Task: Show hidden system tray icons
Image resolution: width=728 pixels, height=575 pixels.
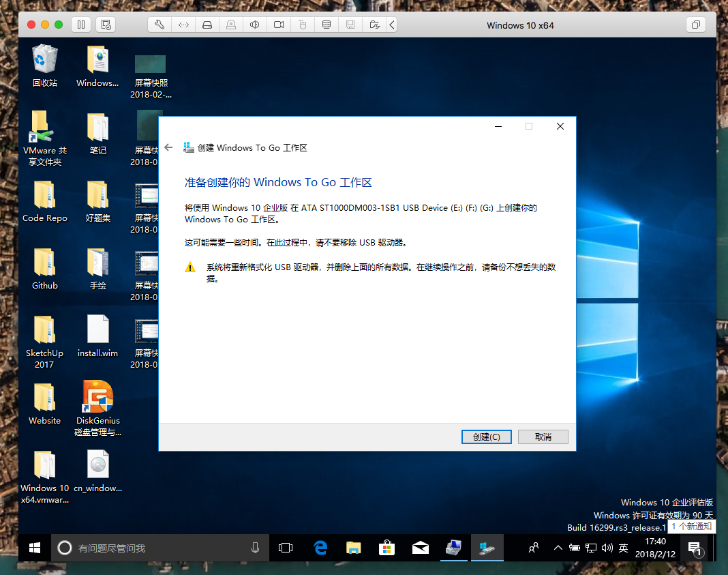Action: tap(558, 548)
